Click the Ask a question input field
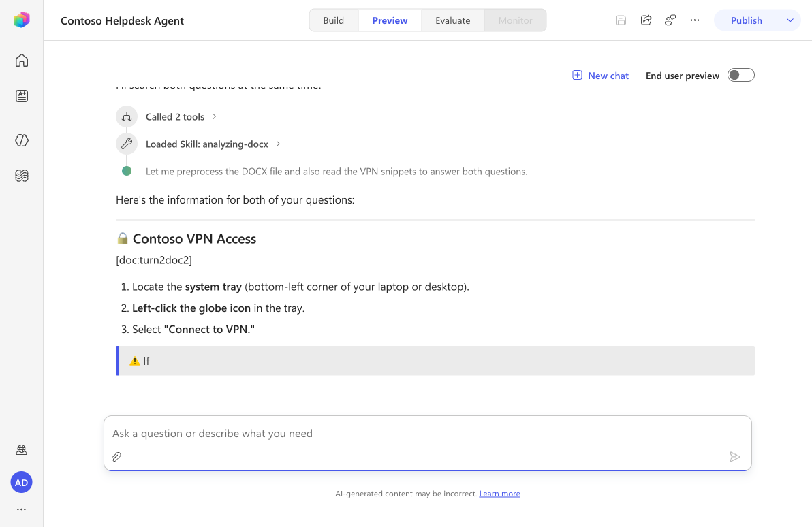 click(x=427, y=433)
